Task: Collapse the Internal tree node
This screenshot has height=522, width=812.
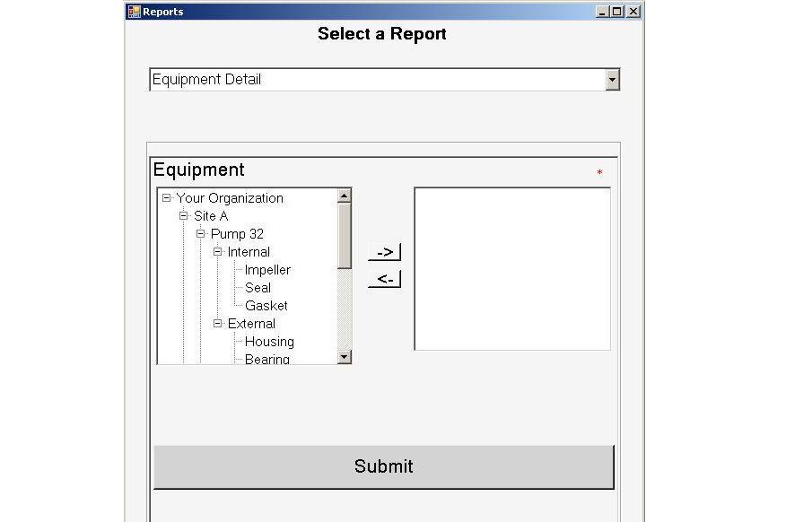Action: [218, 252]
